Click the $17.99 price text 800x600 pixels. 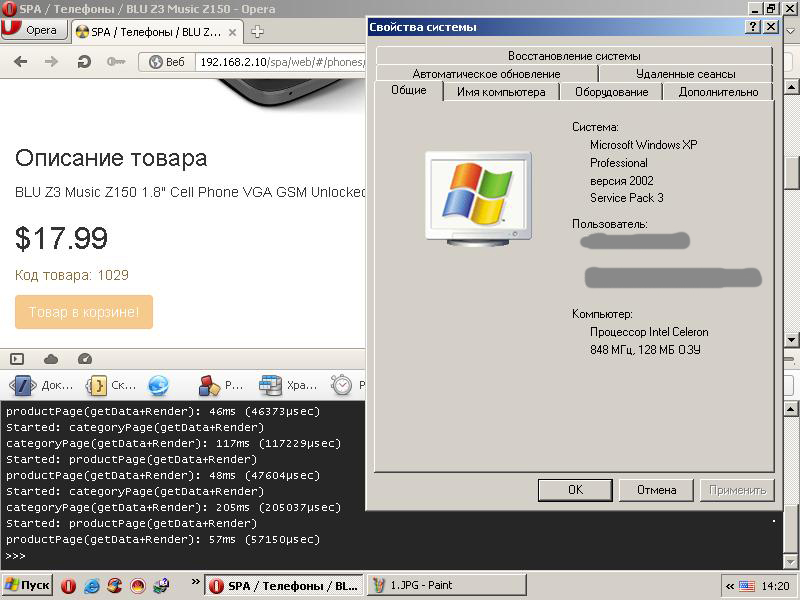(x=61, y=238)
